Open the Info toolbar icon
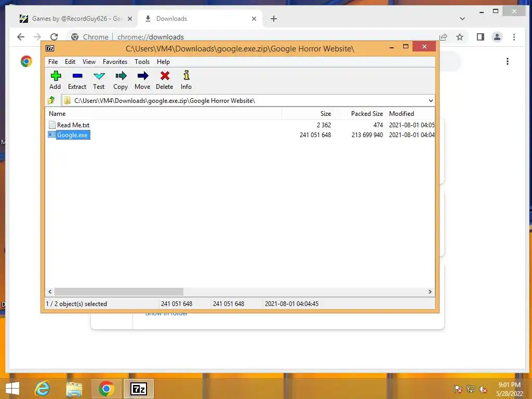Image resolution: width=532 pixels, height=399 pixels. click(x=187, y=75)
